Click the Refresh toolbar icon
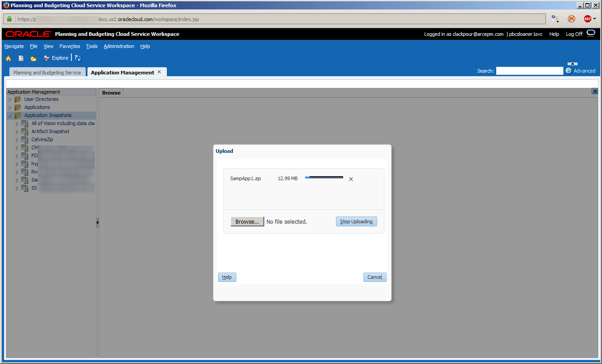 pyautogui.click(x=78, y=58)
